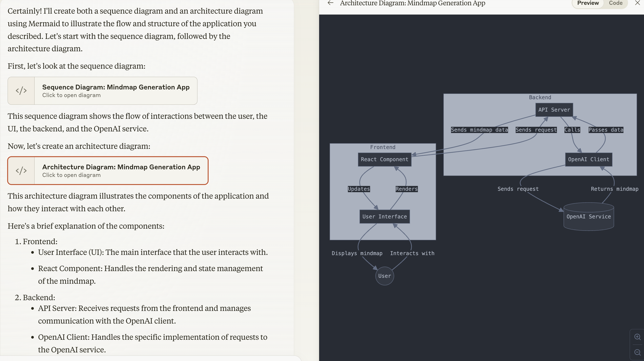
Task: Zoom in on the diagram
Action: click(637, 337)
